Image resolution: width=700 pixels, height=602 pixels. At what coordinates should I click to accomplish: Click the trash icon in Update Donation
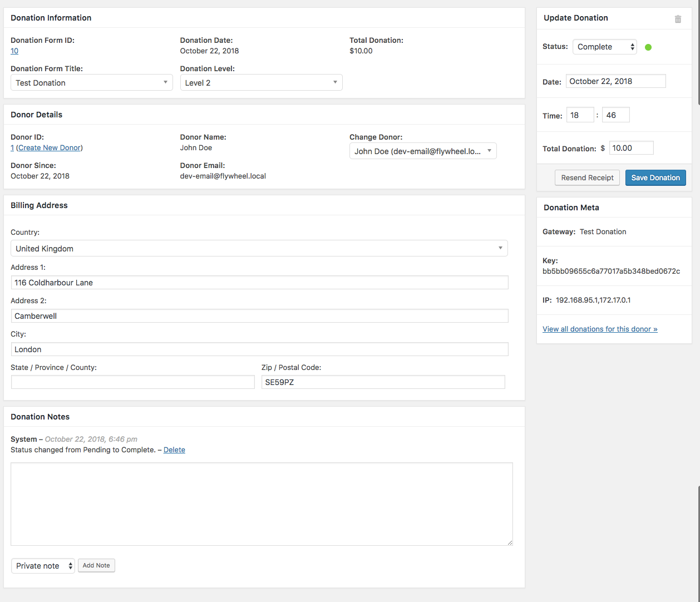678,19
